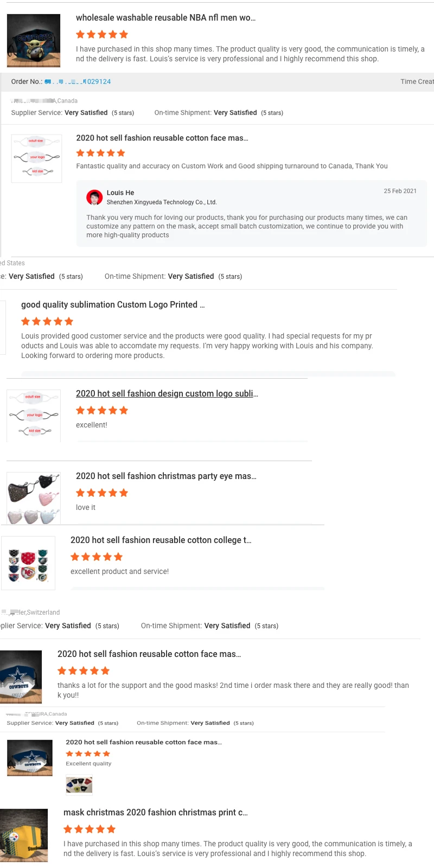Image resolution: width=434 pixels, height=868 pixels.
Task: Open the sequin eye masks product thumbnail
Action: pyautogui.click(x=34, y=498)
